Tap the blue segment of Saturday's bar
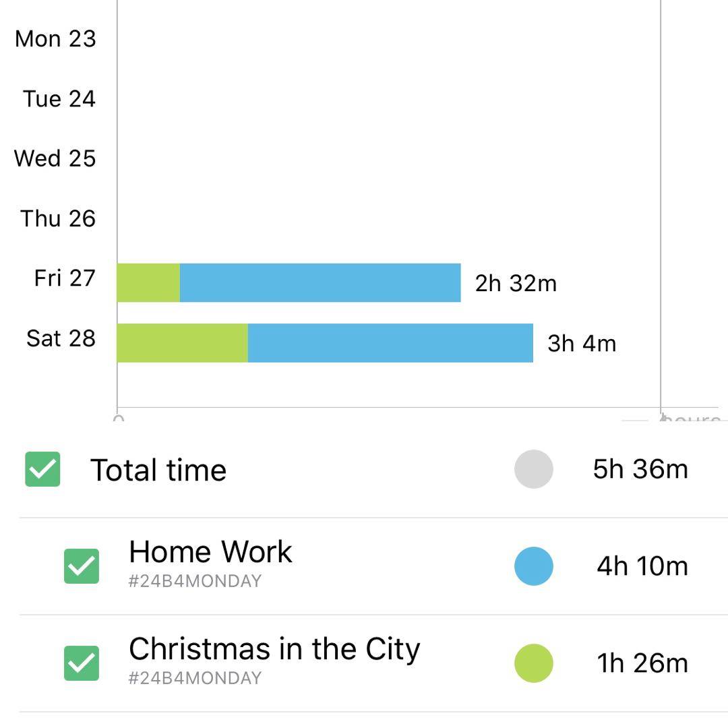 (x=390, y=343)
